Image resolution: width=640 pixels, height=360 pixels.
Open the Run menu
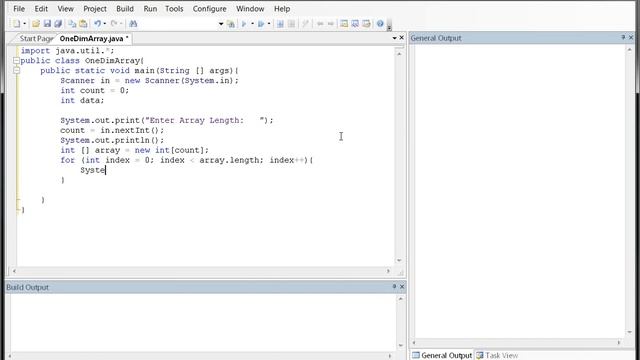pos(150,9)
